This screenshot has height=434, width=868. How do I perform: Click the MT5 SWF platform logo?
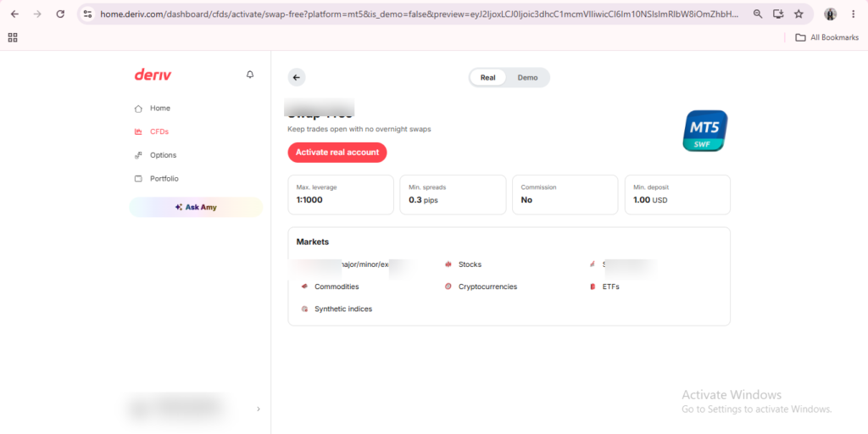(704, 131)
